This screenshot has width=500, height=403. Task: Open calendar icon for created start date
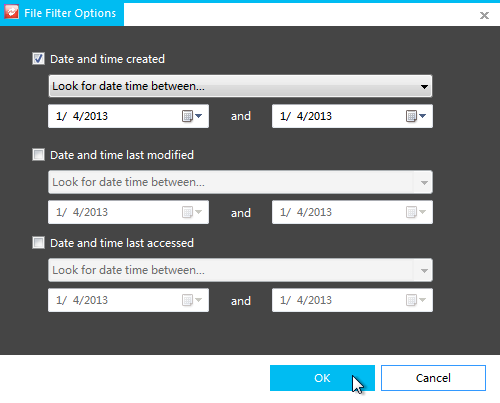[x=192, y=116]
